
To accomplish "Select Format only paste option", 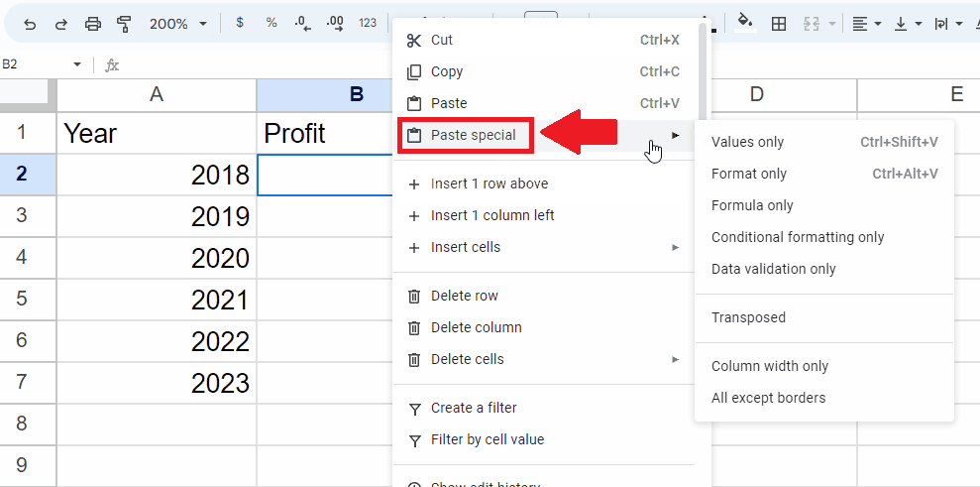I will point(824,174).
